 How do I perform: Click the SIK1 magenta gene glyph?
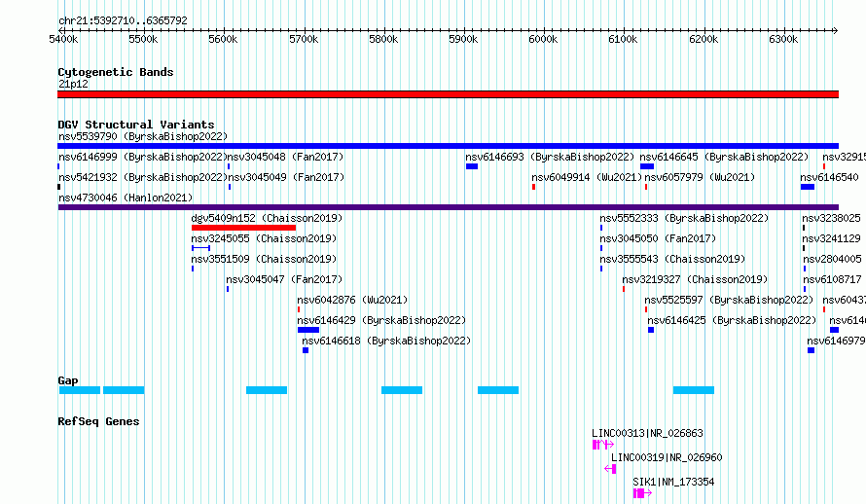click(643, 493)
